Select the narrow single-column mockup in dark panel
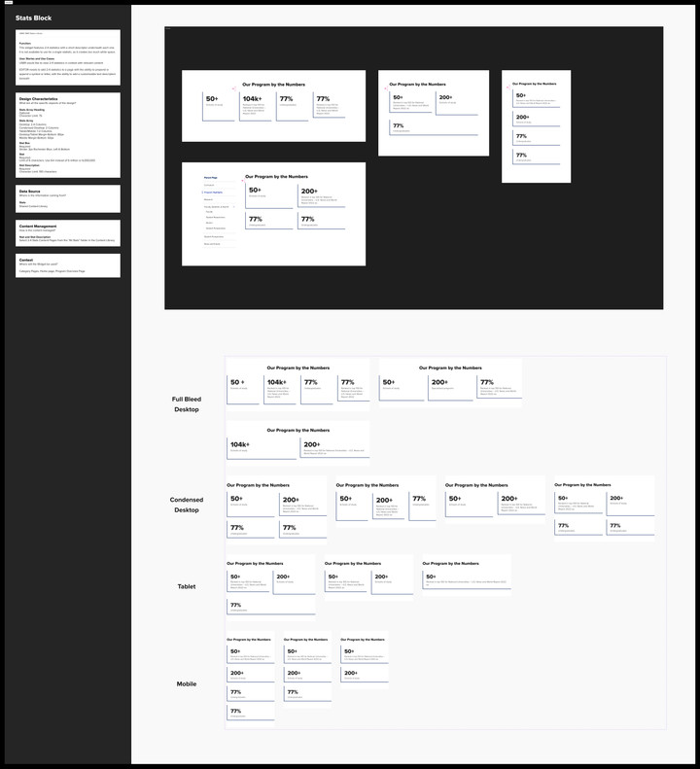700x769 pixels. point(536,126)
